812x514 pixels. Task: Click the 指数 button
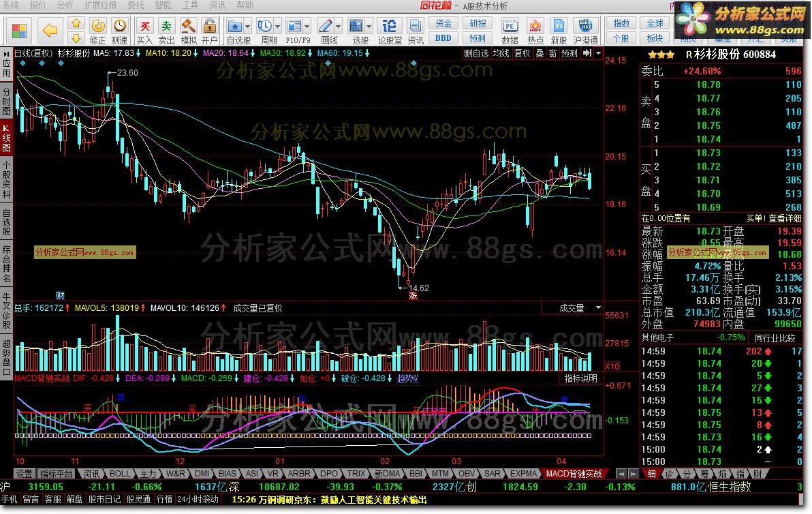click(621, 23)
